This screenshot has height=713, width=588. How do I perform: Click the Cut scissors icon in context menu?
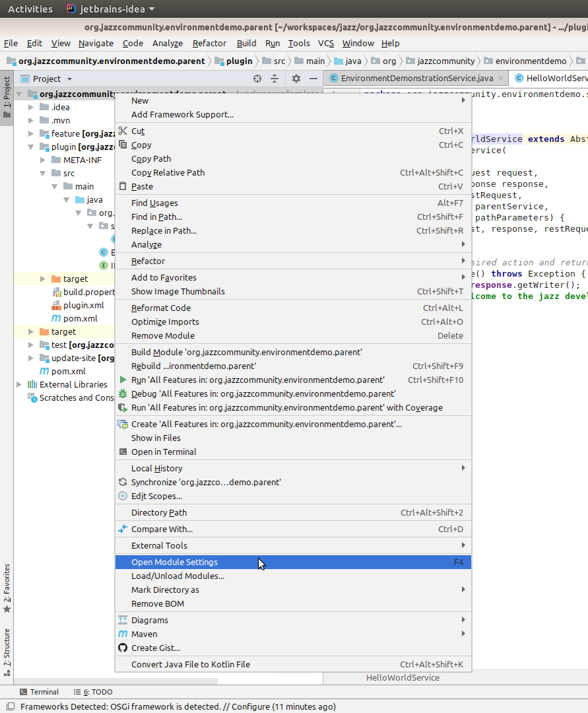(x=123, y=131)
